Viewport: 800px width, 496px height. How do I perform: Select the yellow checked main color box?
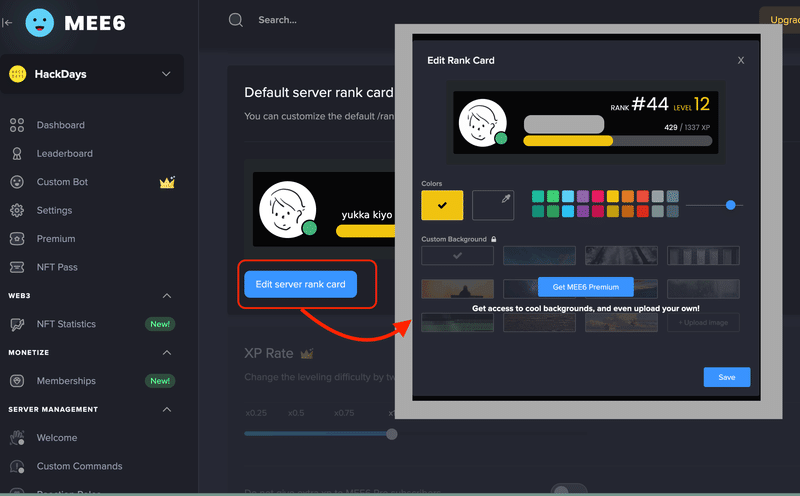tap(442, 205)
